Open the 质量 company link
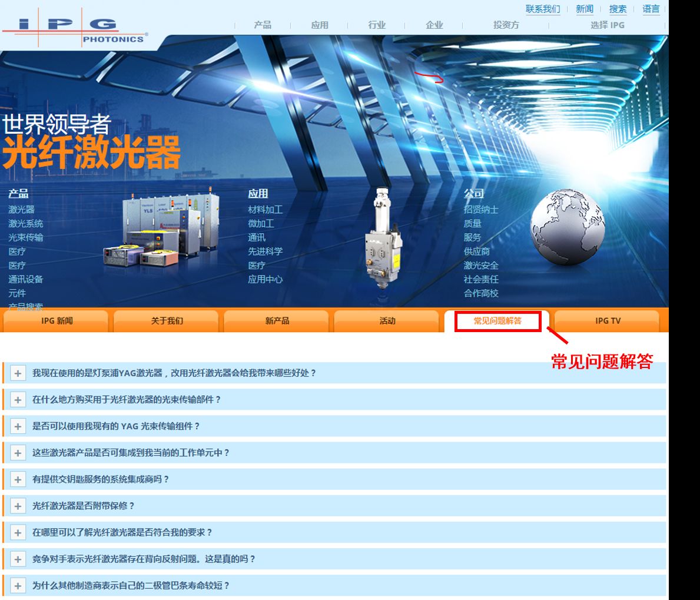This screenshot has height=600, width=700. (472, 223)
